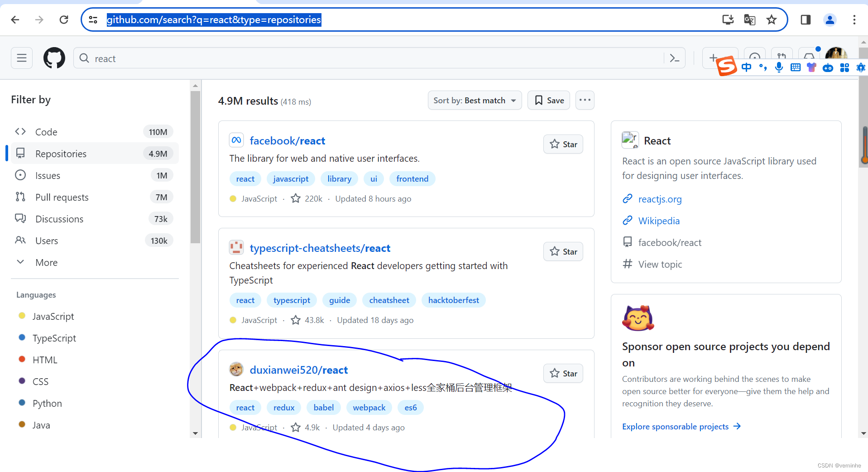Click the browser address bar URL

pos(214,19)
